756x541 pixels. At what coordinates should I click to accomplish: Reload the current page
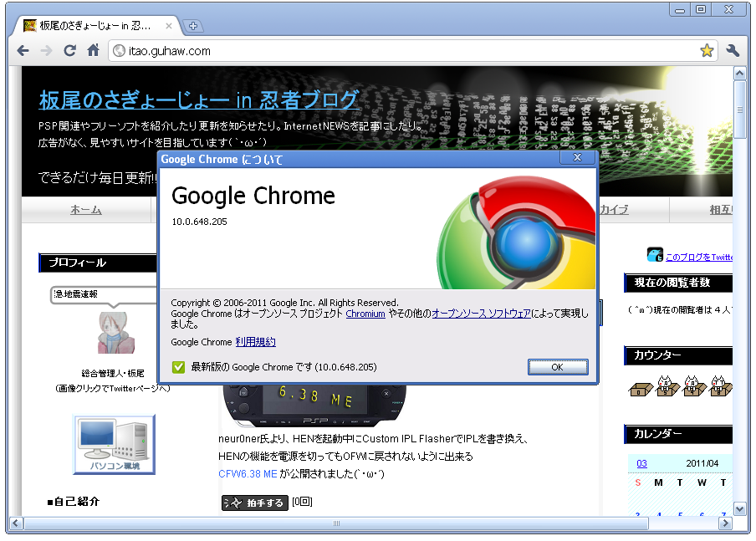[70, 51]
